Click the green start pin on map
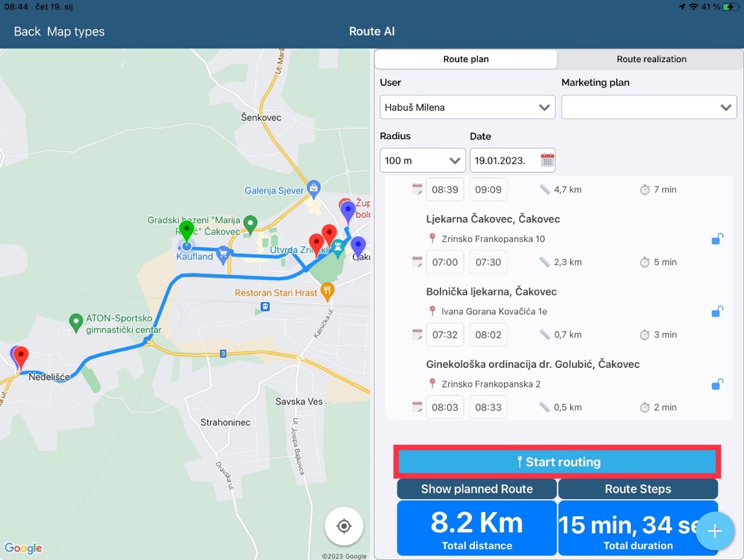This screenshot has width=744, height=560. click(186, 232)
